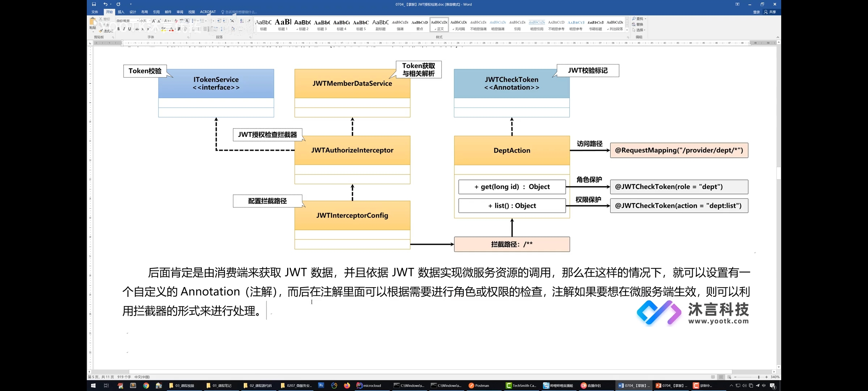Switch to Web layout view icon
This screenshot has width=868, height=391.
click(729, 377)
